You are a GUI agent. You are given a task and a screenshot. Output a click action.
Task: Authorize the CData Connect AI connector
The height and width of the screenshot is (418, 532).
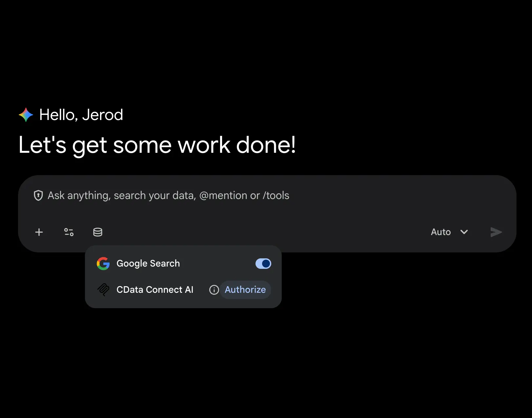coord(245,290)
